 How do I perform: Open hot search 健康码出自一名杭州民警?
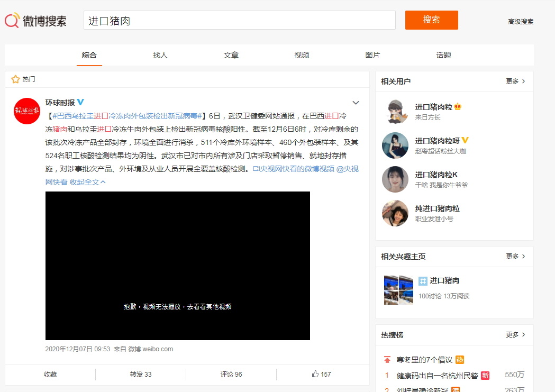point(437,376)
